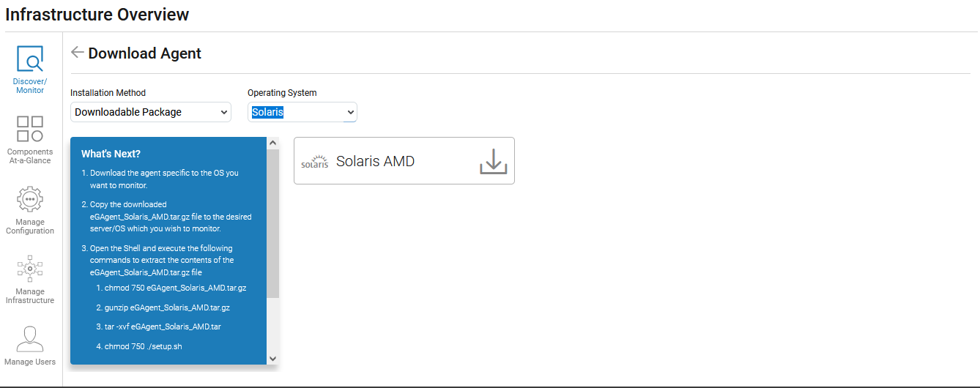Click the Manage Users person icon
980x388 pixels.
click(x=30, y=339)
